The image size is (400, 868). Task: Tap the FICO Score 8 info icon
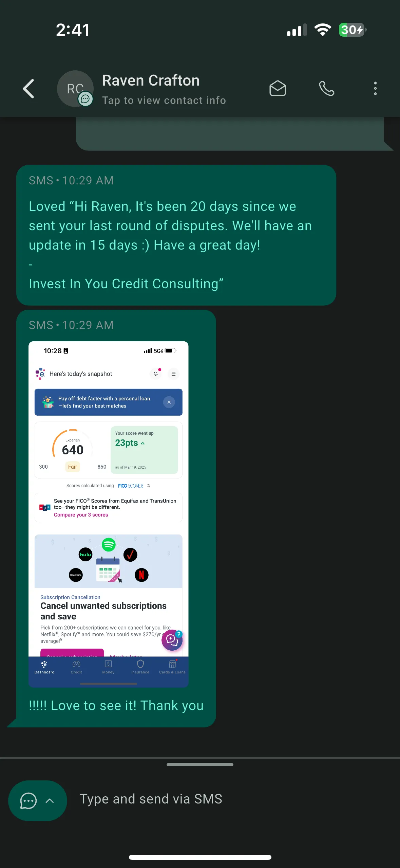pos(148,486)
